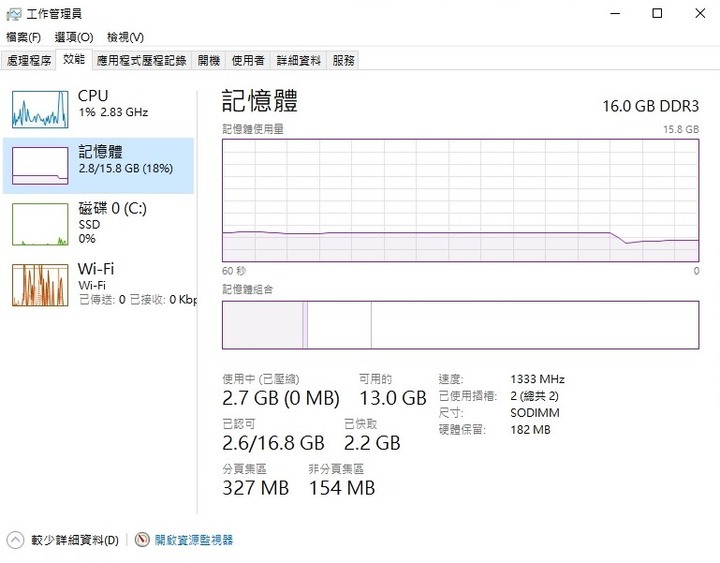Switch to the 開機 tab
This screenshot has height=563, width=720.
[208, 61]
